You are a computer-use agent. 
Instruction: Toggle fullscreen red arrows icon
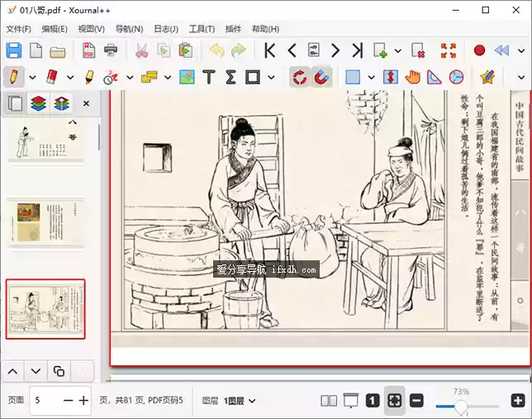449,50
